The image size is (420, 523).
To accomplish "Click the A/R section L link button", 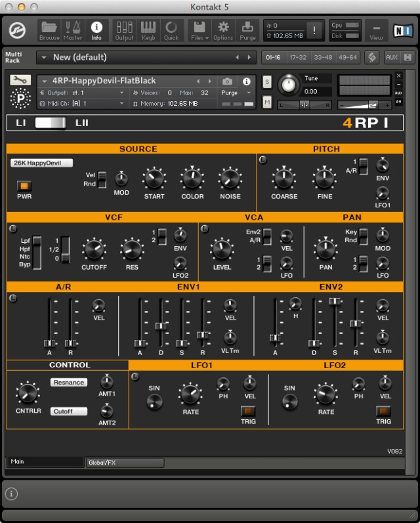I will tap(12, 298).
